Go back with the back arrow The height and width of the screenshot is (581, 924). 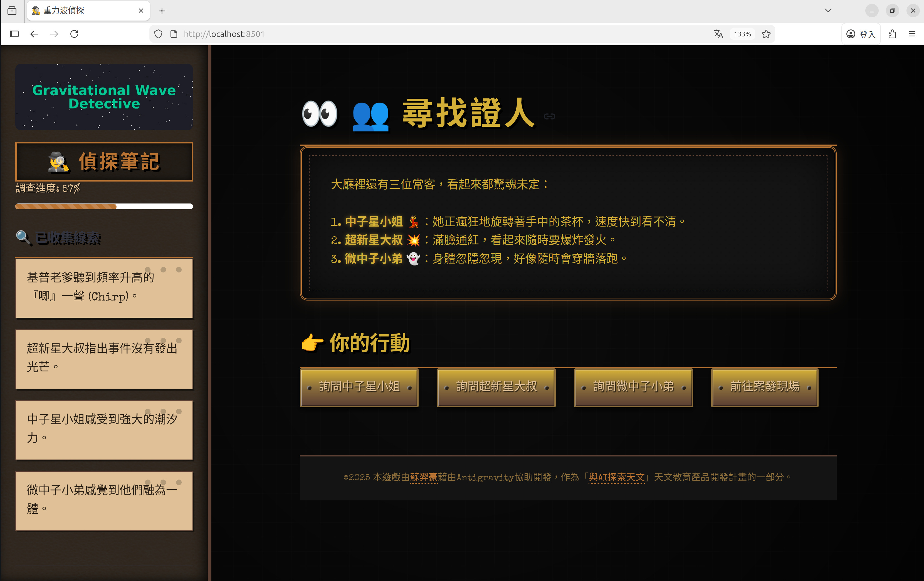(x=34, y=34)
